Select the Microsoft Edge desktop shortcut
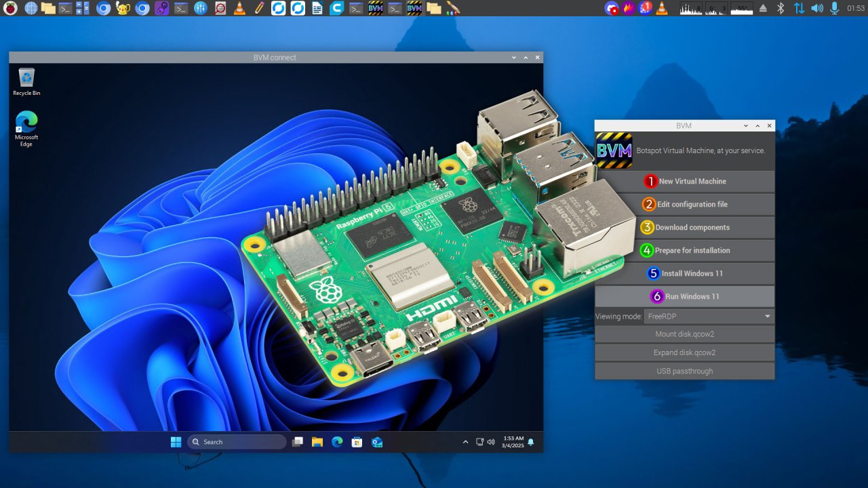This screenshot has height=488, width=868. (x=26, y=129)
